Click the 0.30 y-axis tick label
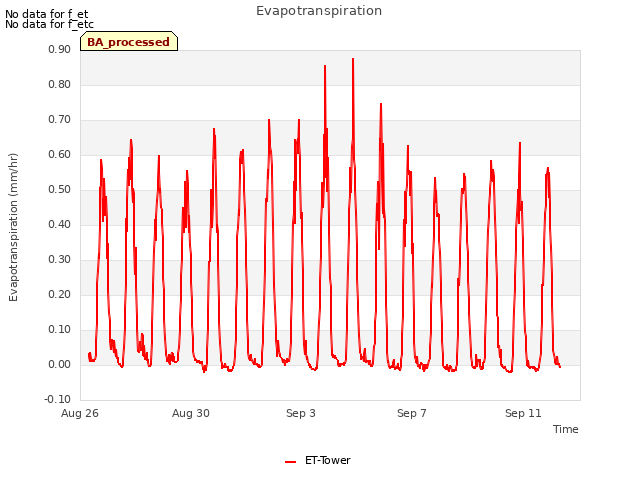The height and width of the screenshot is (480, 640). point(59,260)
